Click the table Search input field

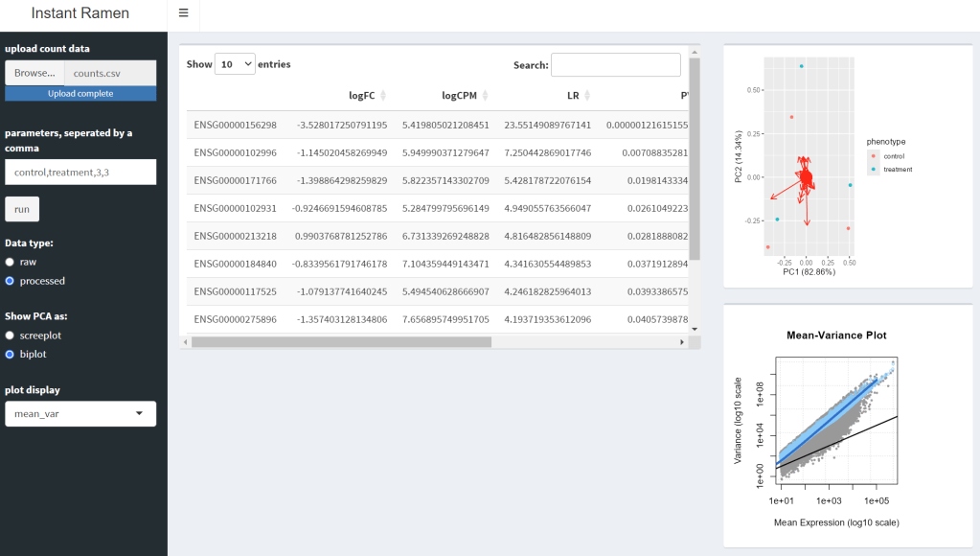coord(615,65)
